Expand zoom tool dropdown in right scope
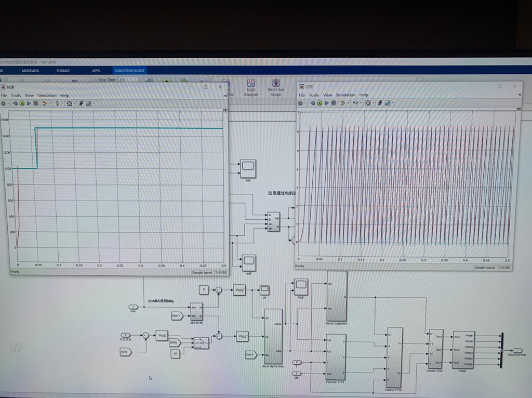Viewport: 532px width, 398px height. (x=361, y=103)
